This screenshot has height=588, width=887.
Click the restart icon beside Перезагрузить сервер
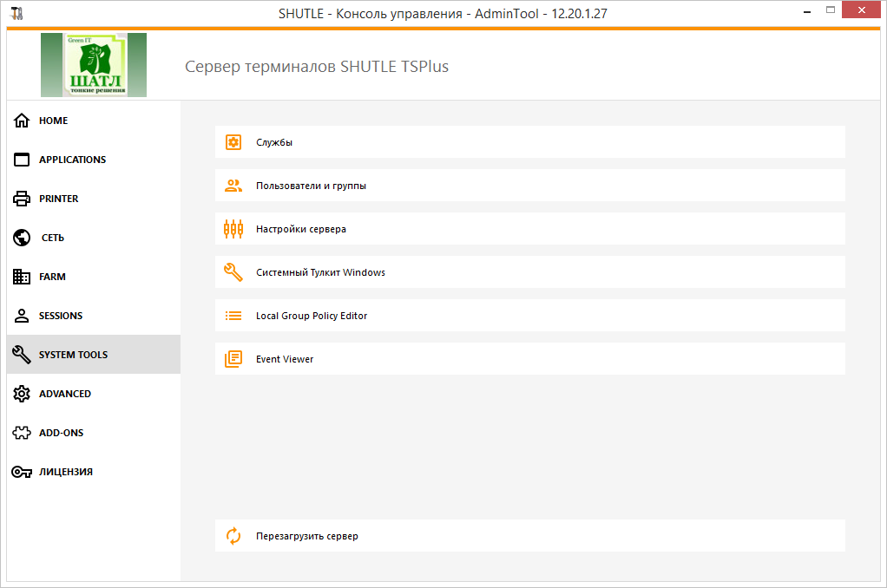233,535
